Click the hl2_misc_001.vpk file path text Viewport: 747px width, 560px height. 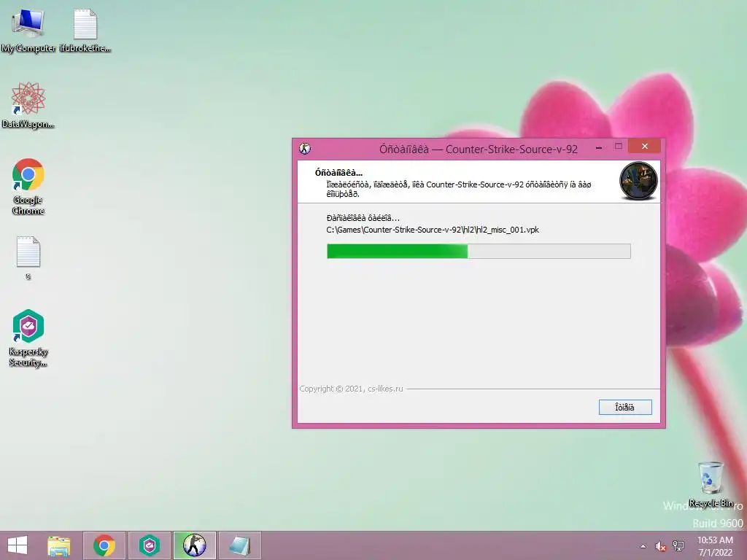[433, 230]
